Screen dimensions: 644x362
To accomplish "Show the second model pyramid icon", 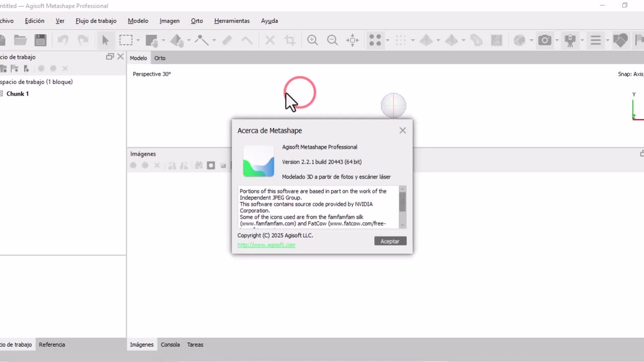I will pos(451,40).
